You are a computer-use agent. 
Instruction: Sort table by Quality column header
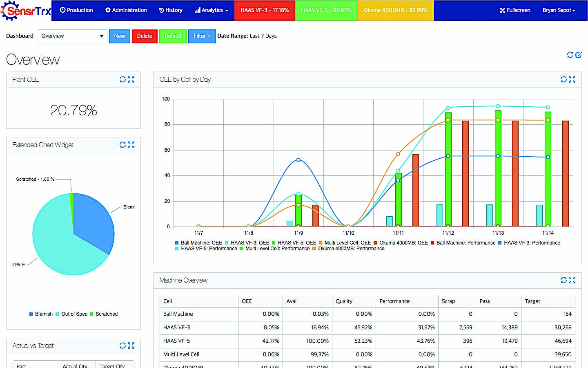point(354,301)
